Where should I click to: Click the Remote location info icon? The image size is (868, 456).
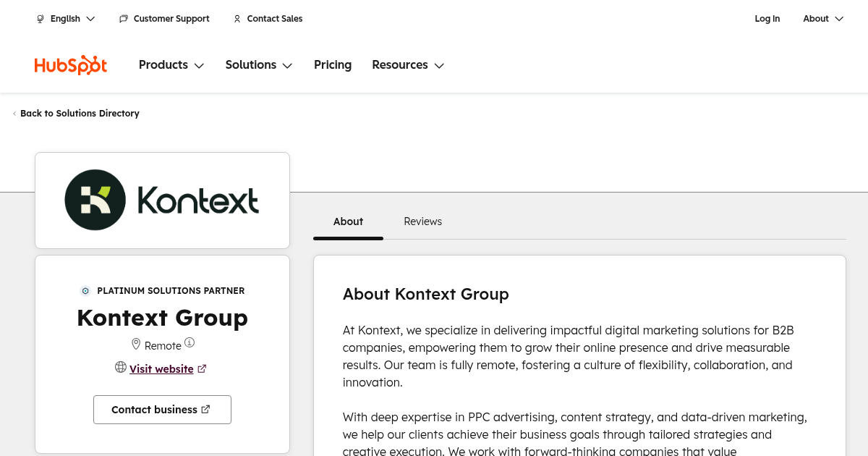(x=190, y=342)
